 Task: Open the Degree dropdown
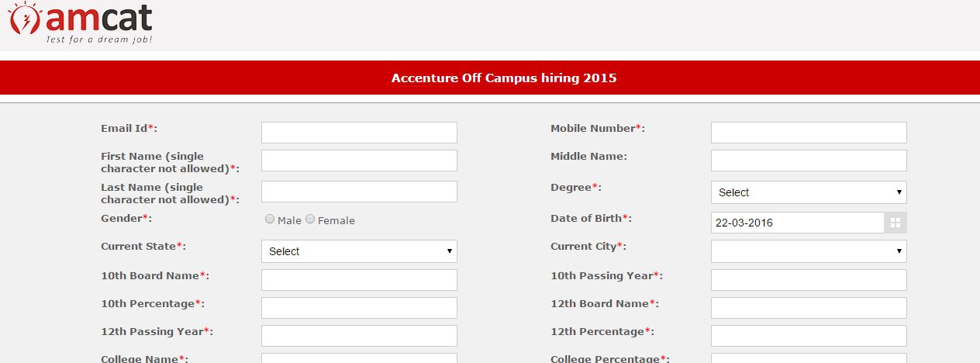click(809, 192)
